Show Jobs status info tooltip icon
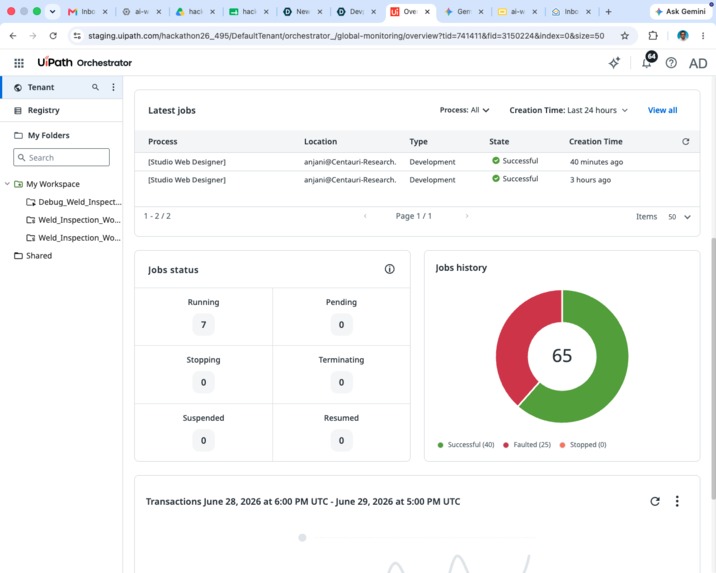The height and width of the screenshot is (573, 716). (389, 269)
